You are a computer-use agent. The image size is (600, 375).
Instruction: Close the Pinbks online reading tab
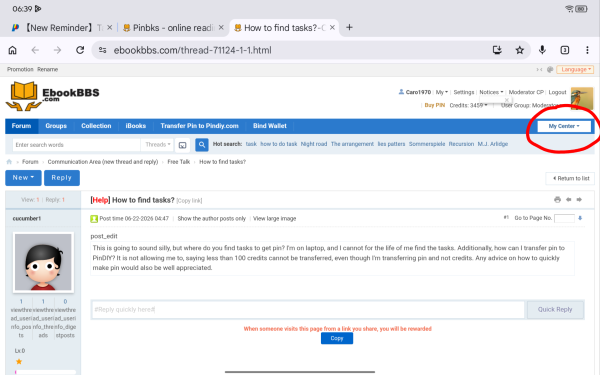pyautogui.click(x=221, y=28)
